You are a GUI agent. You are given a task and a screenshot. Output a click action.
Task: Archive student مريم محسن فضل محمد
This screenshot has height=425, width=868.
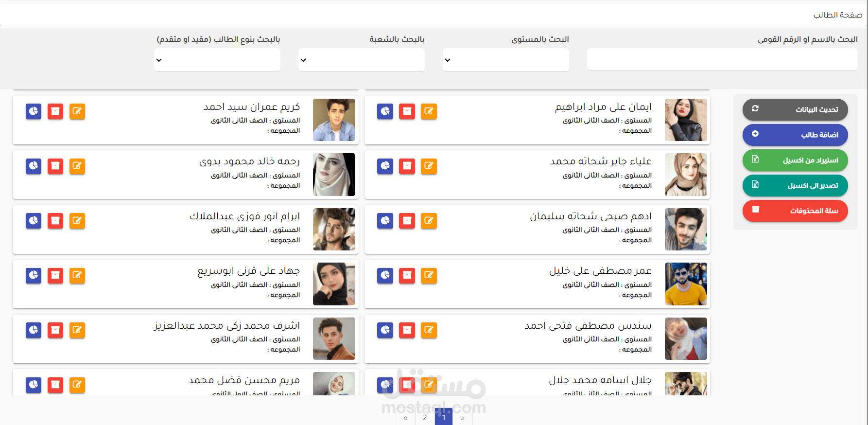tap(55, 385)
